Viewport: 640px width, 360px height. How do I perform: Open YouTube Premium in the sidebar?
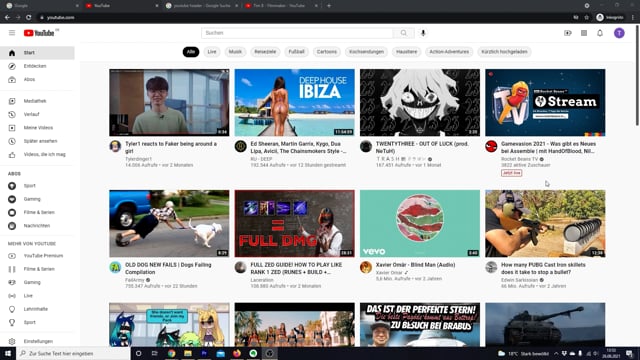pos(37,256)
